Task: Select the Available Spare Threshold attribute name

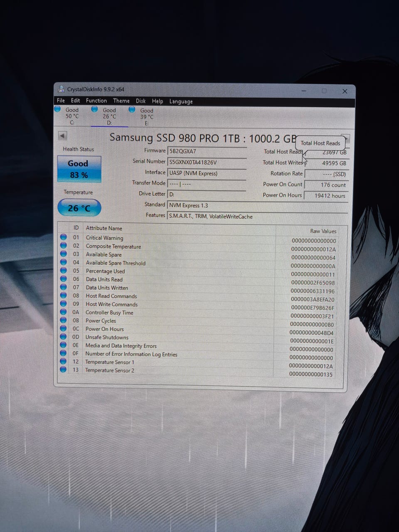Action: (116, 263)
